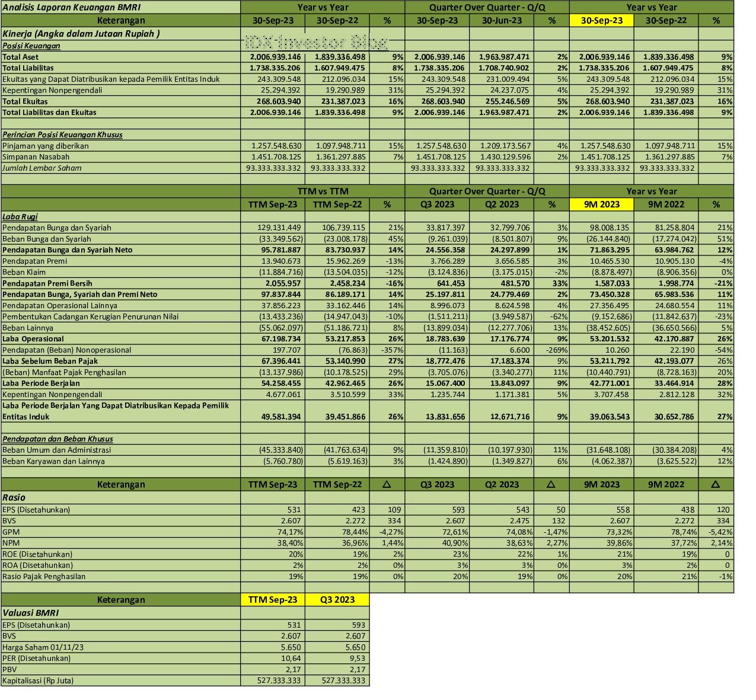Click 'Perincian Posisi Keuangan Khusus' heading
The height and width of the screenshot is (700, 756).
pos(62,135)
